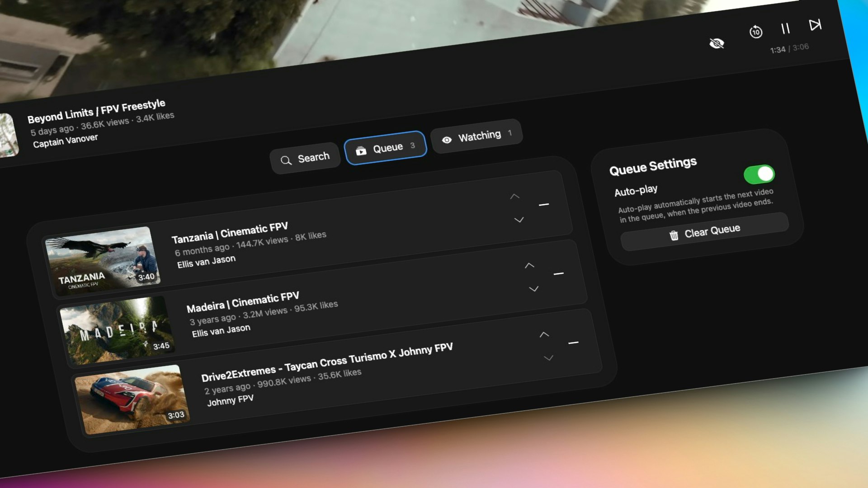The image size is (868, 488).
Task: Open the Search tab
Action: [305, 158]
